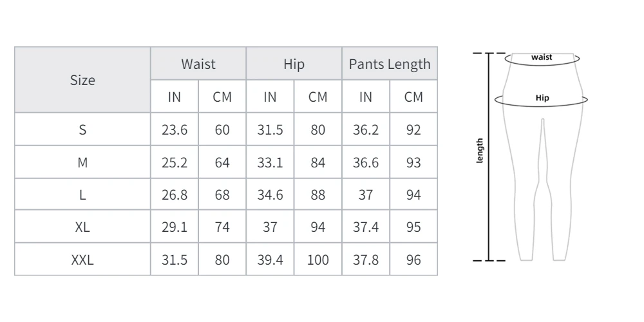This screenshot has height=322, width=644.
Task: Select the 36.6 pants length cell
Action: coord(366,162)
